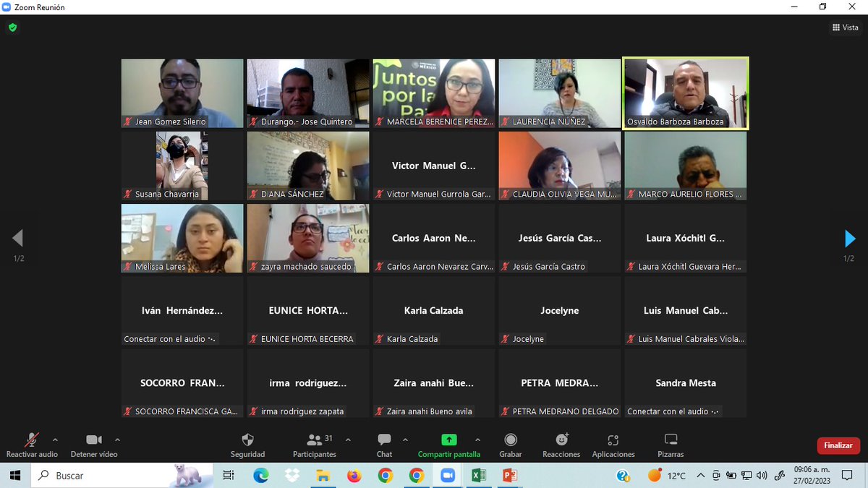
Task: Open the Seguridad shield options
Action: tap(247, 445)
